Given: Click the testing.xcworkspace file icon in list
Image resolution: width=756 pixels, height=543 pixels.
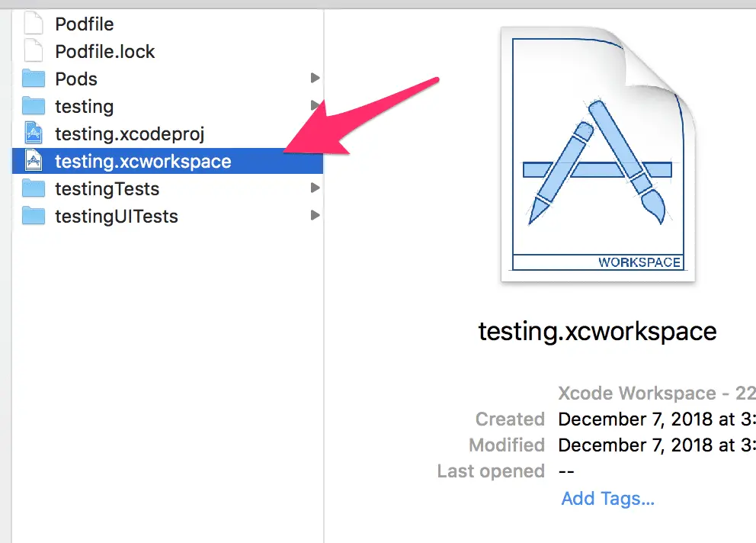Looking at the screenshot, I should 34,161.
